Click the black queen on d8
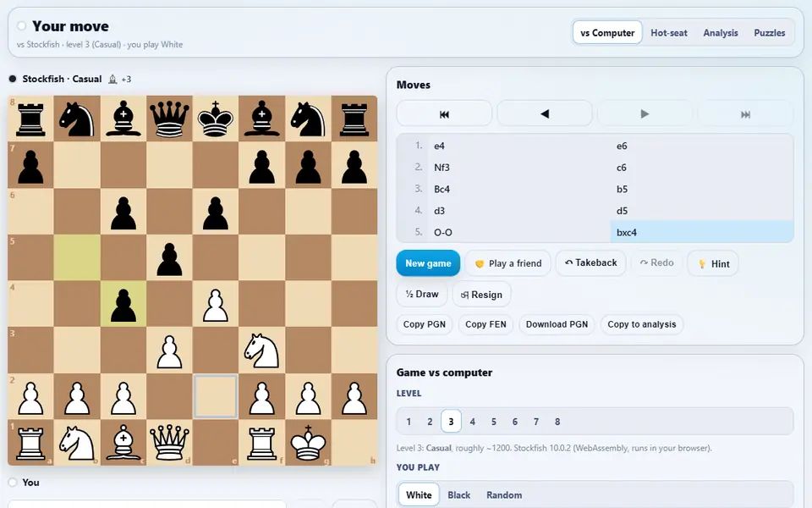 click(x=169, y=119)
